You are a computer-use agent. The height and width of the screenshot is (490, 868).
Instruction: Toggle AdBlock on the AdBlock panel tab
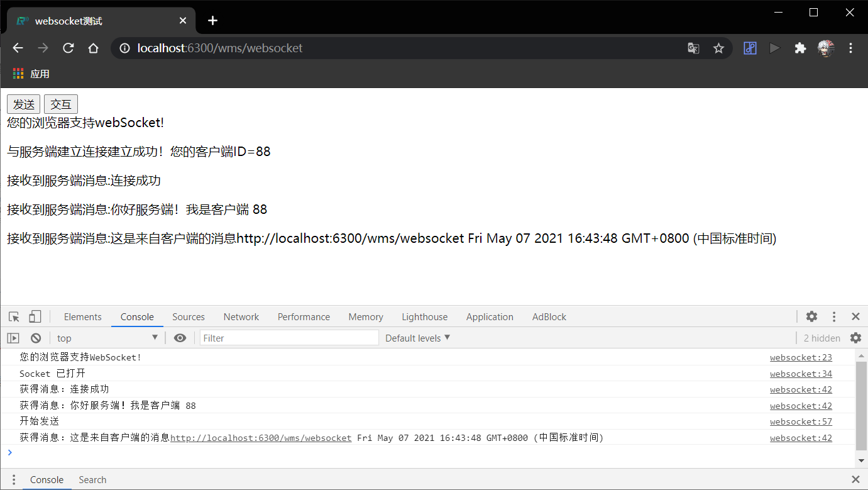[x=549, y=316]
